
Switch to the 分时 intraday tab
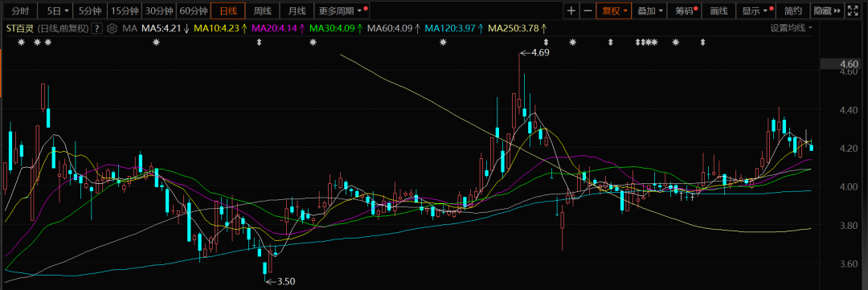[20, 10]
